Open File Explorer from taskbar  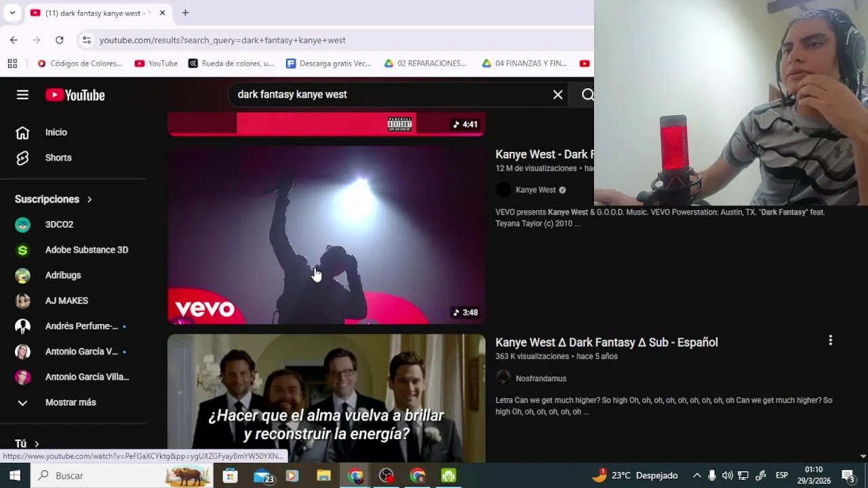click(323, 476)
